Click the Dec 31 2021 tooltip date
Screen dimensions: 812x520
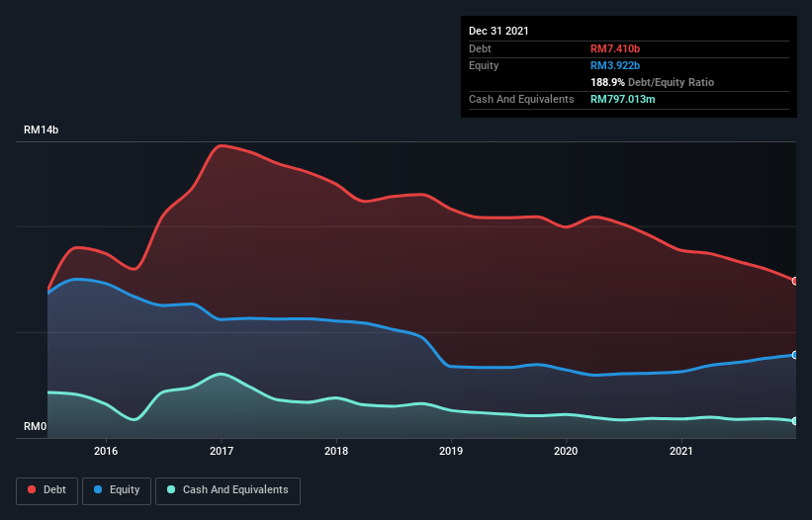pos(498,31)
